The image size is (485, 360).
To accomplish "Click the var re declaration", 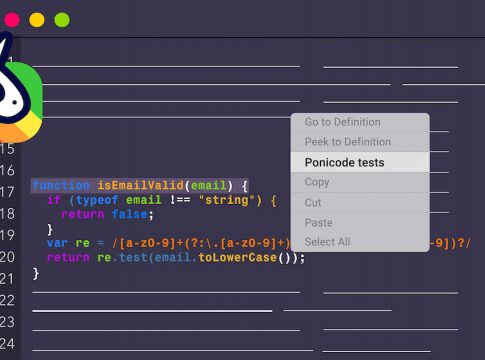I will pos(68,243).
